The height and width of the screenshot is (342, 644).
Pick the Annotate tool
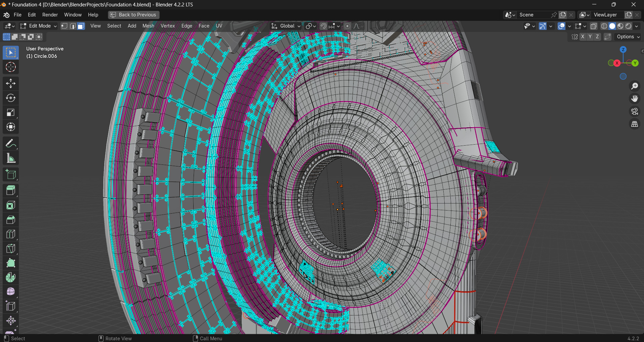point(11,144)
